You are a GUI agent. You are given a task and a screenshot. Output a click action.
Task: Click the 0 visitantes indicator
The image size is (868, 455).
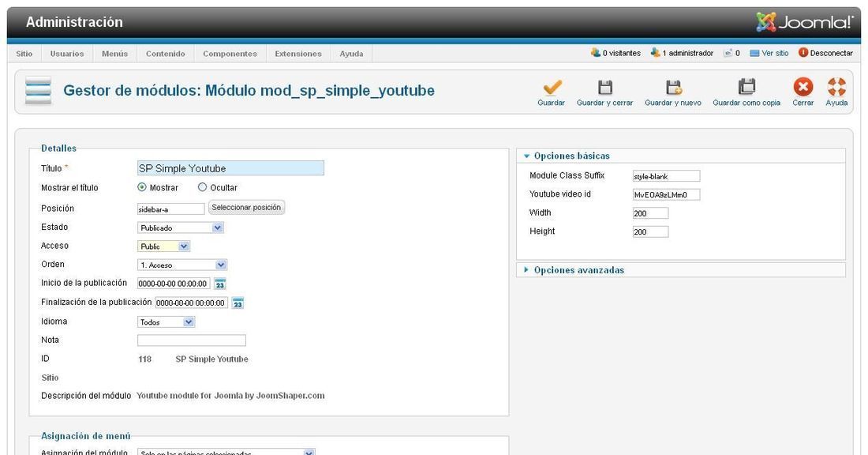pyautogui.click(x=615, y=53)
